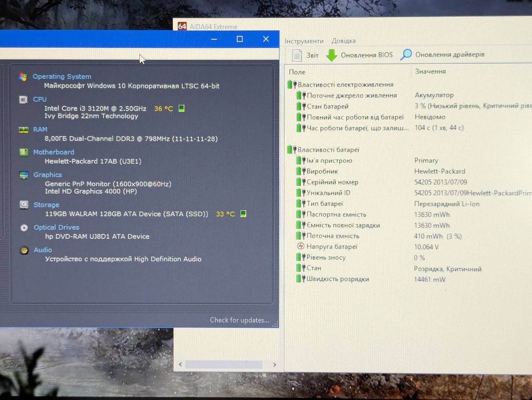This screenshot has width=532, height=400.
Task: Click the Значення column header
Action: [431, 71]
